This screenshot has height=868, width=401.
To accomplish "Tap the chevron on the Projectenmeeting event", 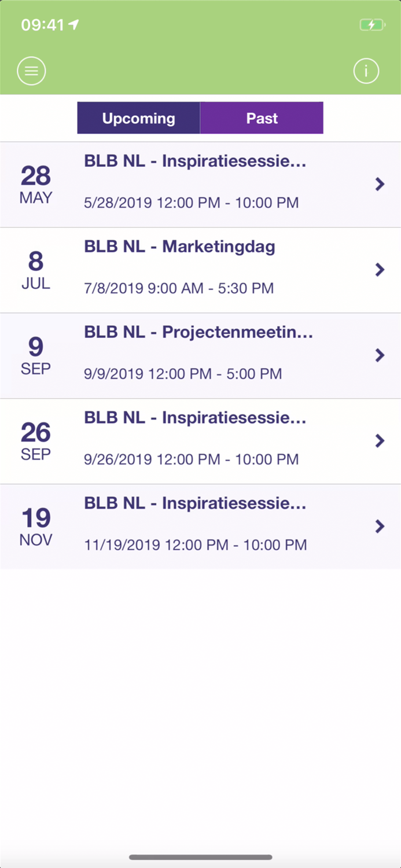I will pos(380,355).
